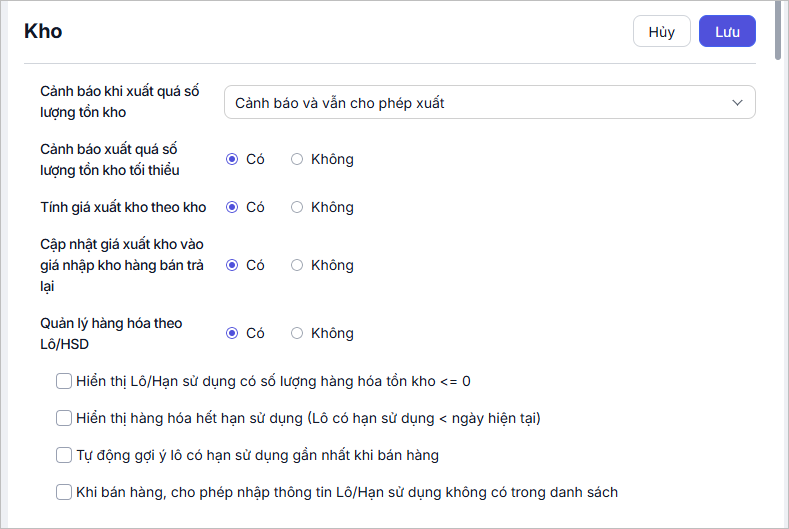The image size is (789, 529).
Task: Select Có for updating returned goods price
Action: (232, 265)
